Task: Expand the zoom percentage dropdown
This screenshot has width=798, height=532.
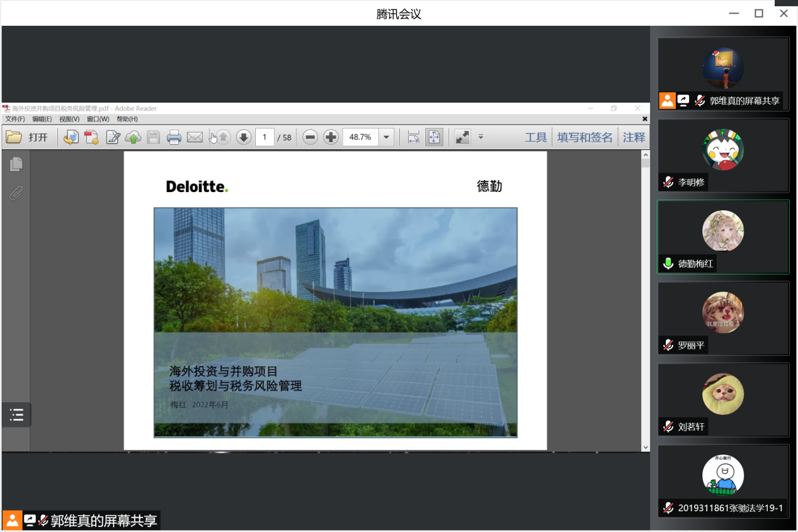Action: 387,137
